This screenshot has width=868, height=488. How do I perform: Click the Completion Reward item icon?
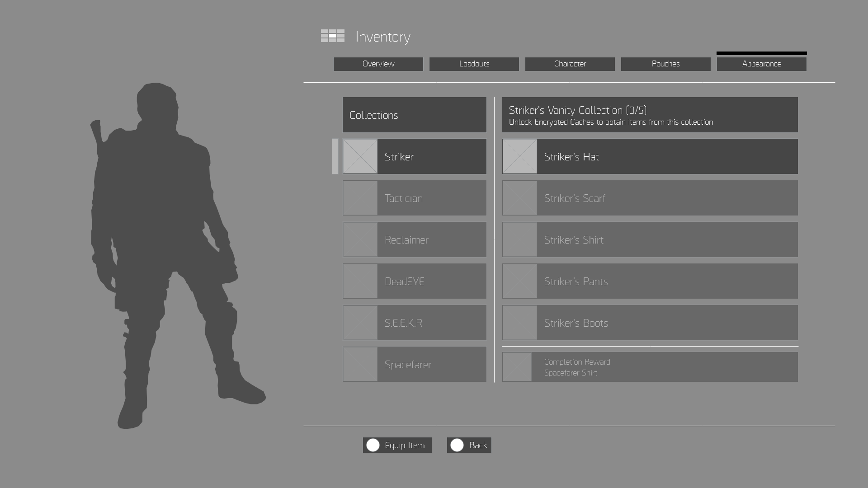[x=517, y=367]
